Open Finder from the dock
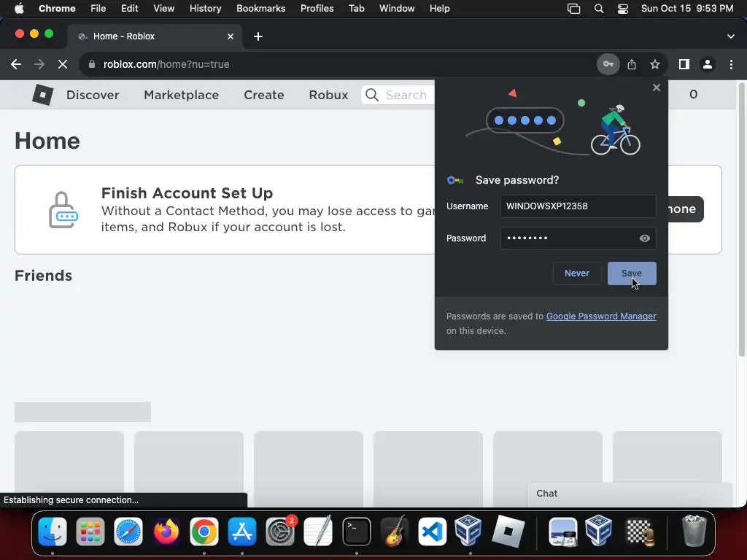Image resolution: width=747 pixels, height=560 pixels. pyautogui.click(x=53, y=532)
